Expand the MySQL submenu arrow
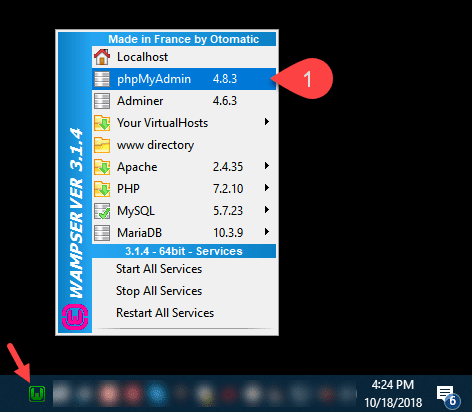Image resolution: width=472 pixels, height=412 pixels. (x=267, y=210)
